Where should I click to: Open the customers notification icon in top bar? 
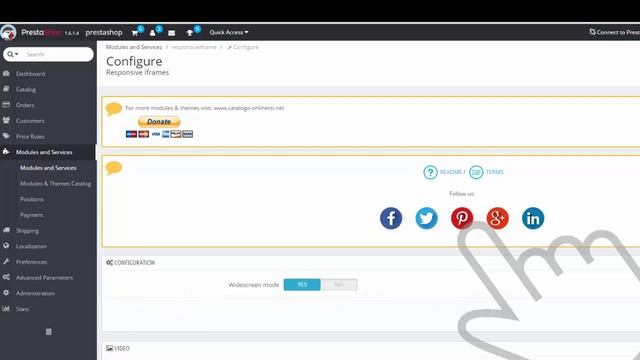(x=153, y=33)
